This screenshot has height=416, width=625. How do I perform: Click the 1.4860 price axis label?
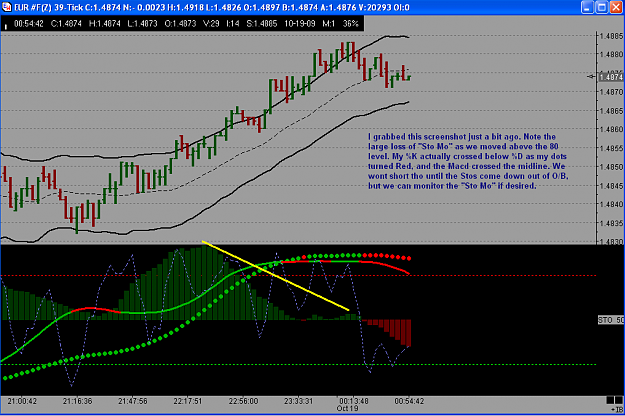611,129
